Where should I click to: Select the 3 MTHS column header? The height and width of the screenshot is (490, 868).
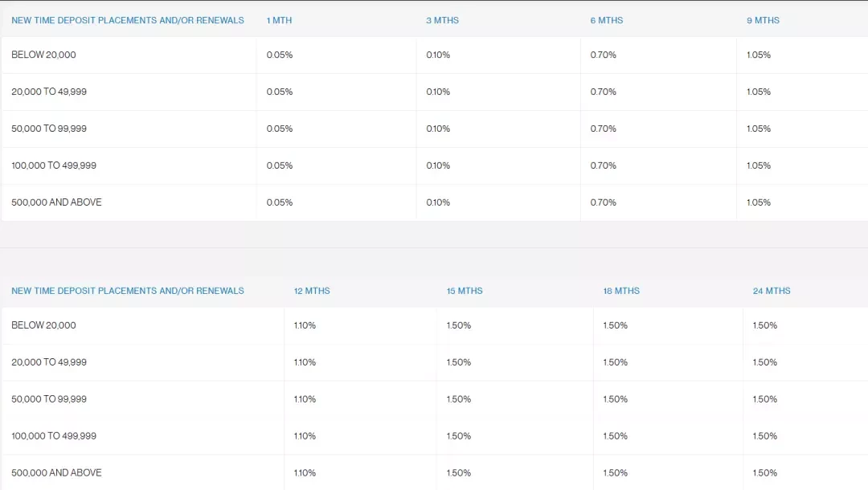[x=442, y=20]
